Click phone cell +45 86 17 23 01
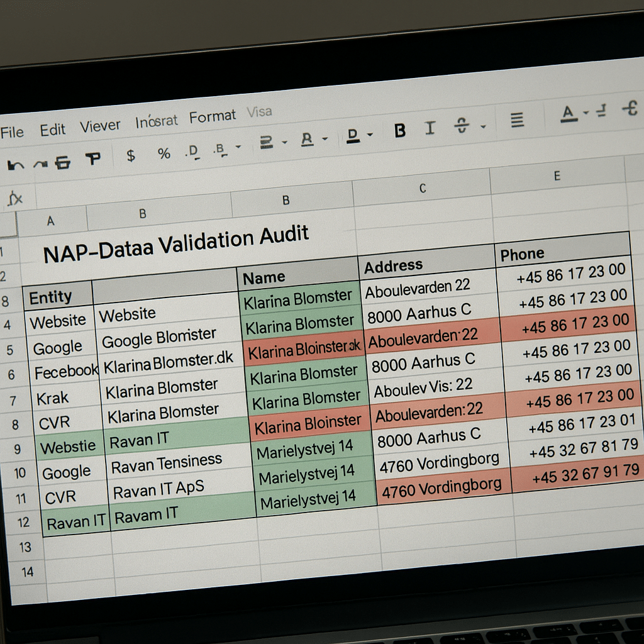The image size is (644, 644). click(575, 423)
